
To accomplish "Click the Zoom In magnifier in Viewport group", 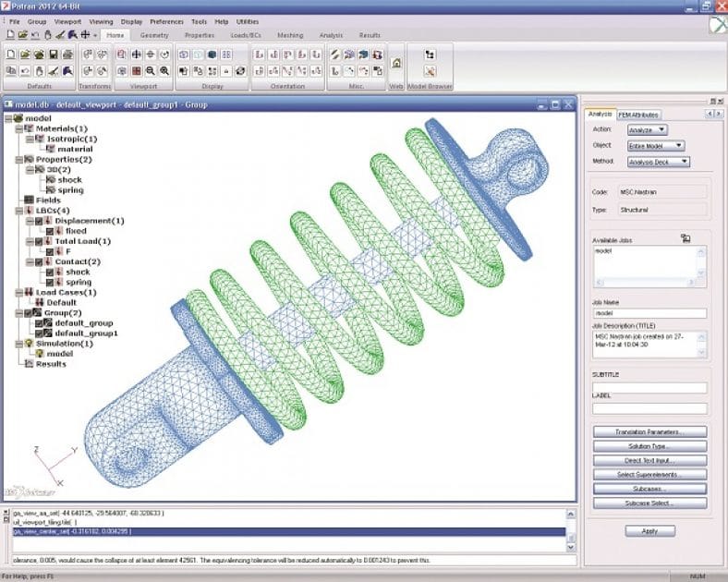I will coord(164,71).
